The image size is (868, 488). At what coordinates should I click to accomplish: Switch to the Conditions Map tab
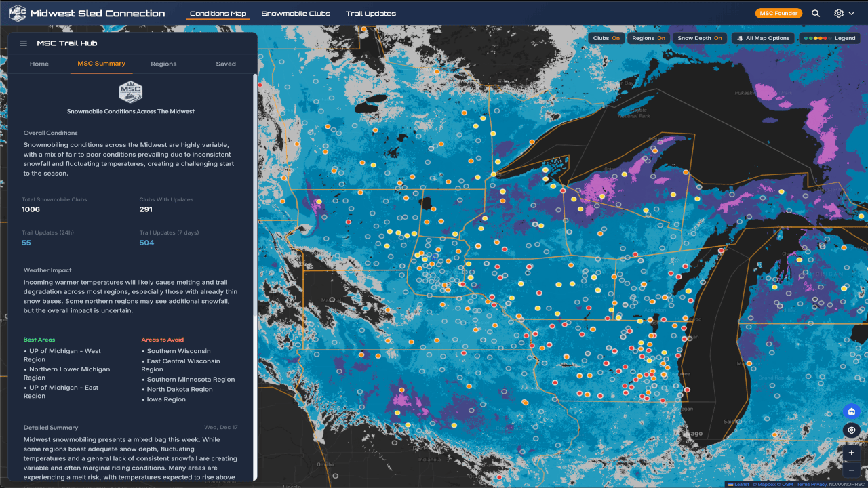point(218,14)
